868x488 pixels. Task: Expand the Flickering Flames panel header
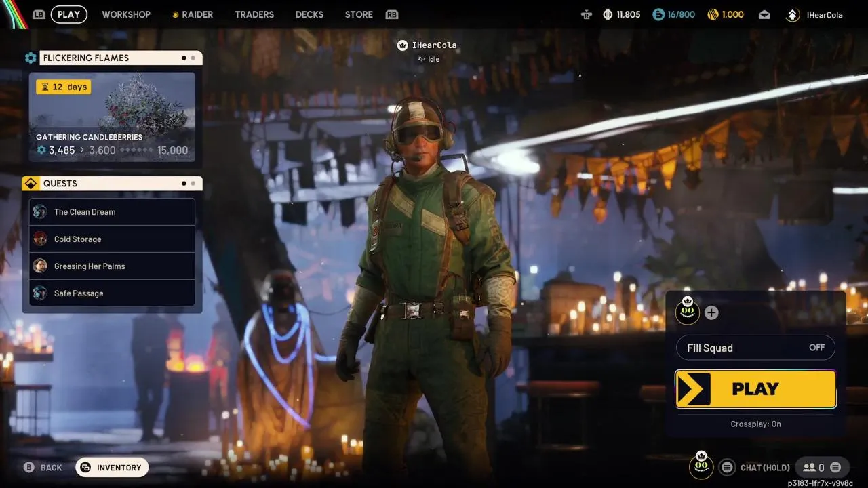121,58
